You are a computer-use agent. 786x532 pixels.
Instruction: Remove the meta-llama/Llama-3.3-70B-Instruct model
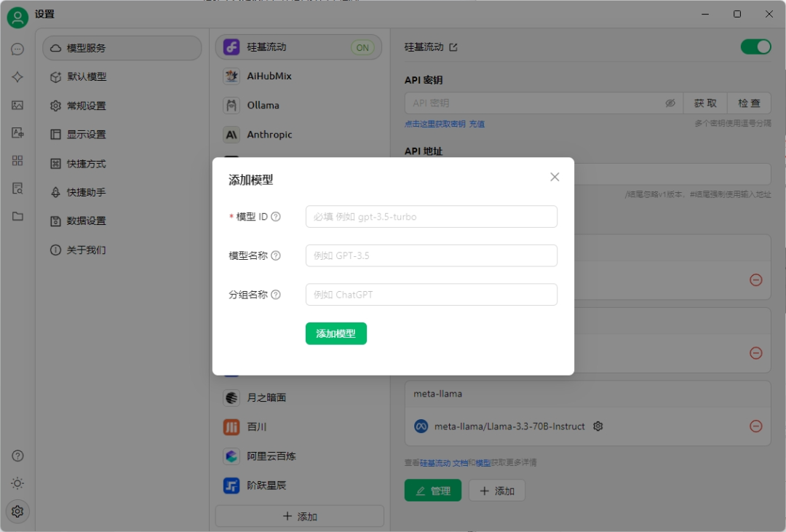[756, 426]
